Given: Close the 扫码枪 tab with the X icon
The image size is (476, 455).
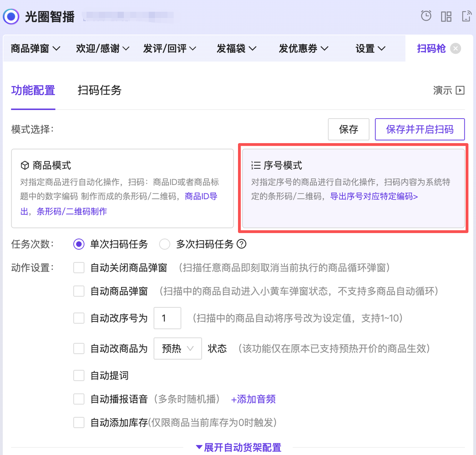Looking at the screenshot, I should 455,48.
